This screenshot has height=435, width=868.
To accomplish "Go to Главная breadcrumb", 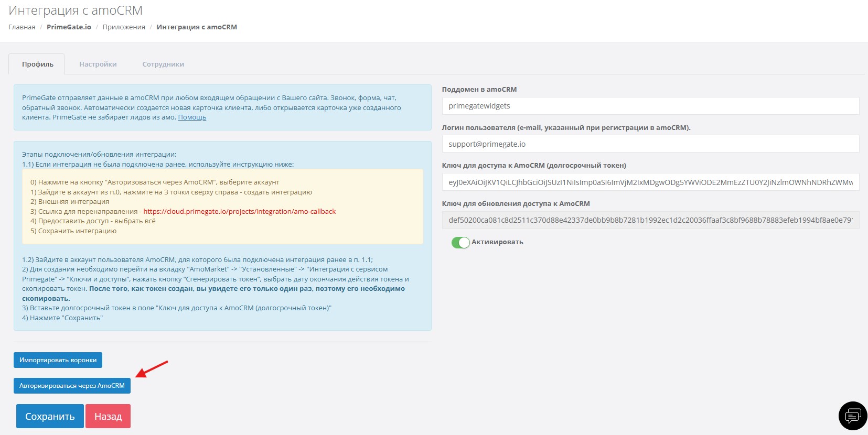I will tap(22, 27).
